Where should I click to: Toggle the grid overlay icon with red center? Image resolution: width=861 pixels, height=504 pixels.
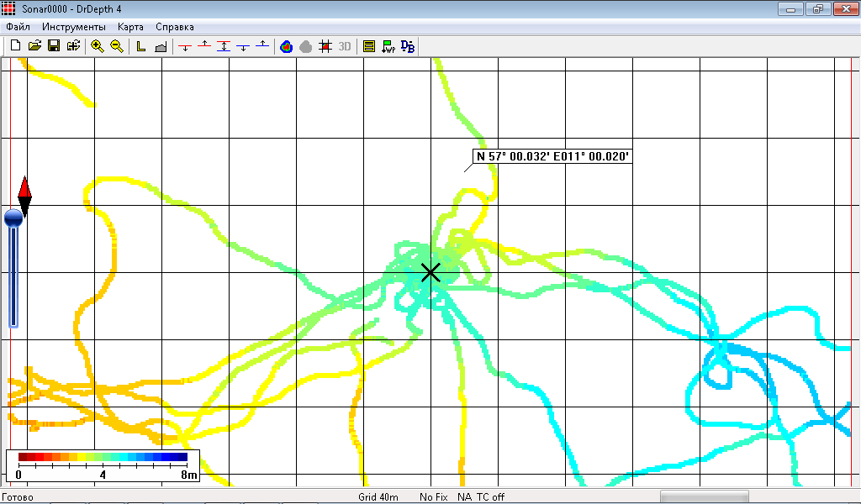point(325,46)
